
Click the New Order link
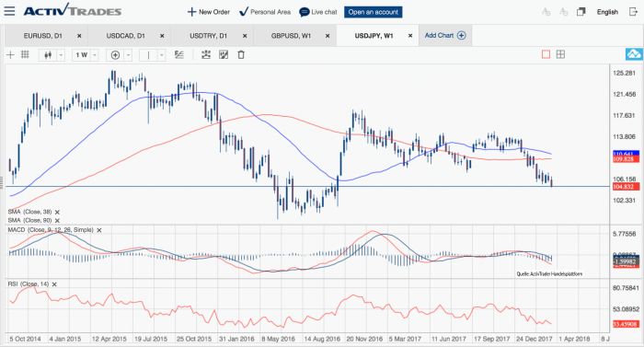coord(209,12)
